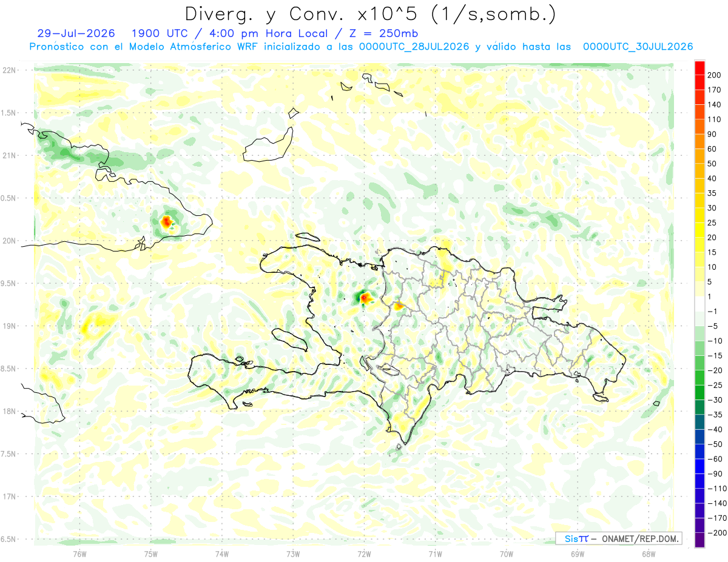Click the initialization time "0000UTC_28JUL2026"
The image size is (728, 562).
pyautogui.click(x=414, y=47)
